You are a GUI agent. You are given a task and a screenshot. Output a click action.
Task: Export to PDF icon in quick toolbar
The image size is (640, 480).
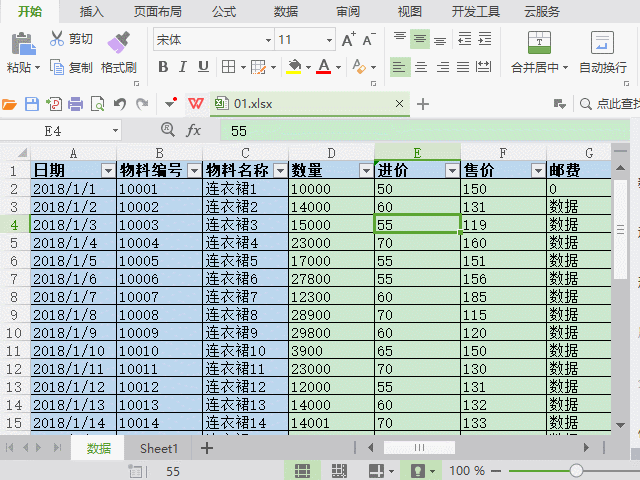54,104
